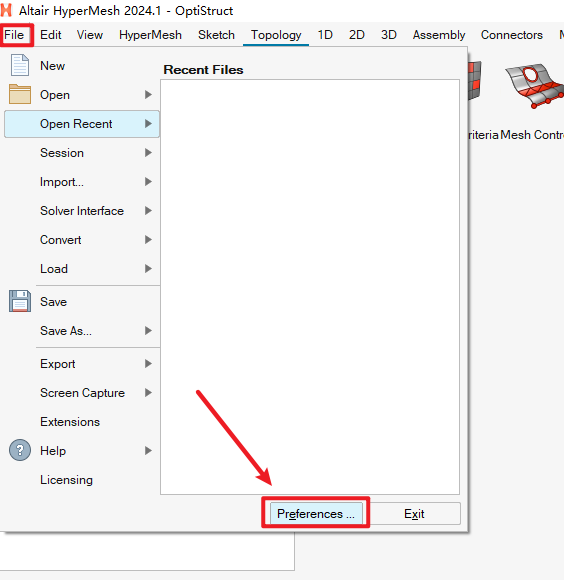The image size is (564, 580).
Task: Open the Preferences button
Action: tap(316, 513)
